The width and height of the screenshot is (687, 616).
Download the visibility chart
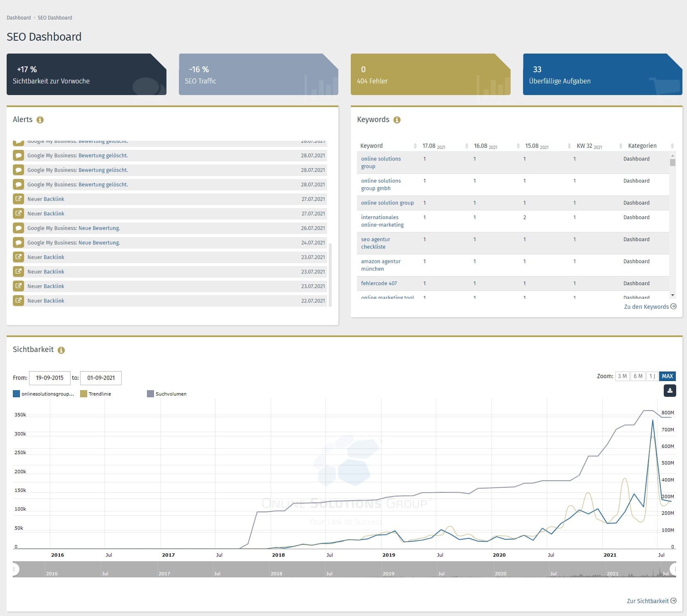(670, 391)
